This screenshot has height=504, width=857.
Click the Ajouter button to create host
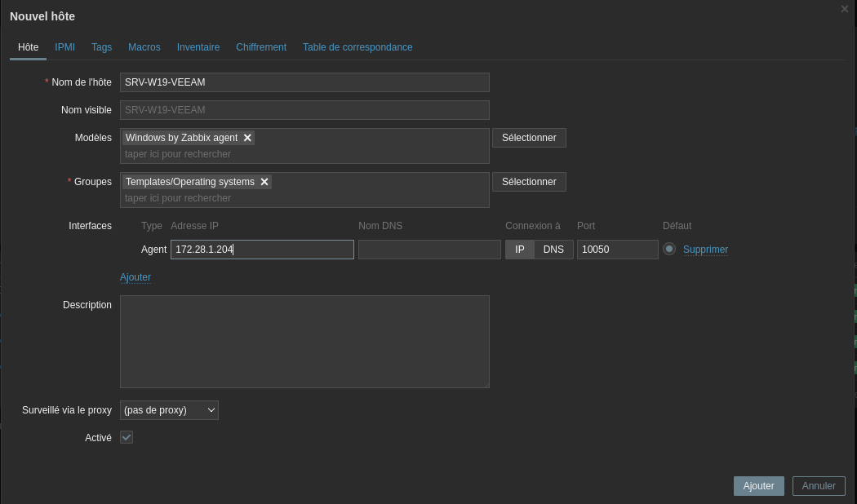(x=758, y=486)
